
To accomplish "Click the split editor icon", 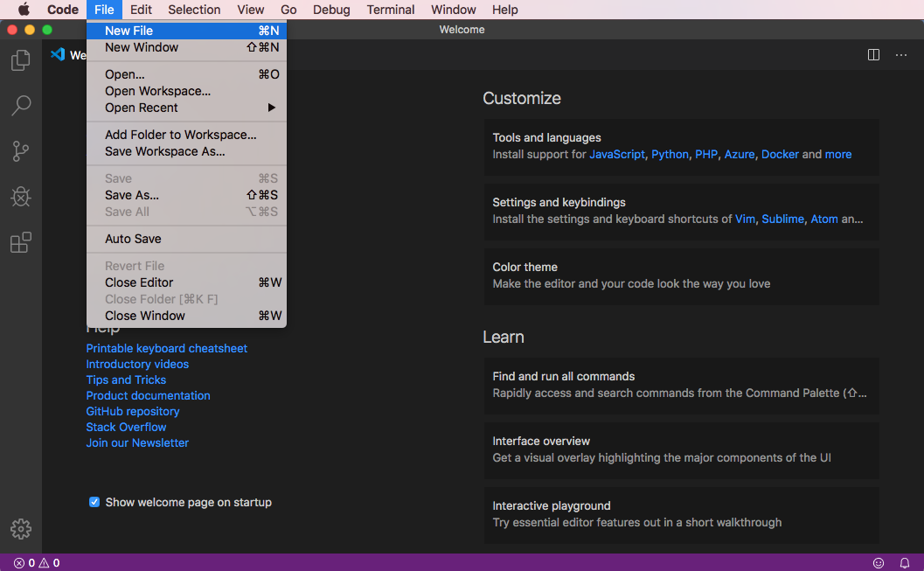I will 873,55.
